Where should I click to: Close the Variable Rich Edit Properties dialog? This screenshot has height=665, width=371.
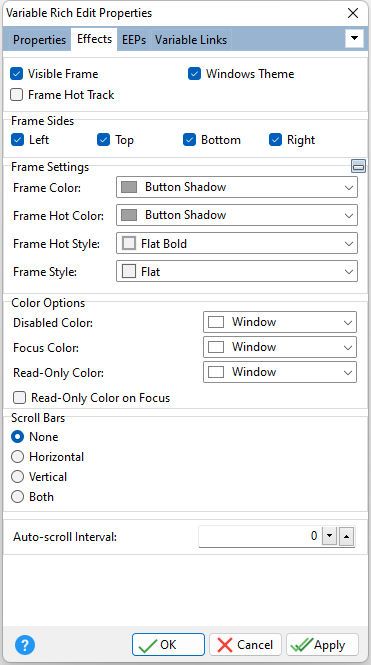click(353, 13)
